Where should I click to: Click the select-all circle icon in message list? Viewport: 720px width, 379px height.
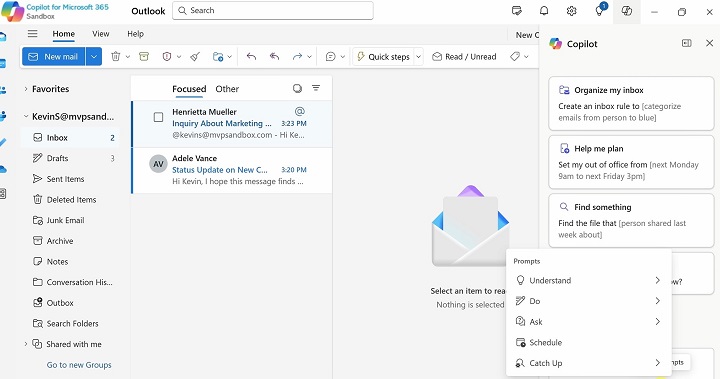[298, 88]
